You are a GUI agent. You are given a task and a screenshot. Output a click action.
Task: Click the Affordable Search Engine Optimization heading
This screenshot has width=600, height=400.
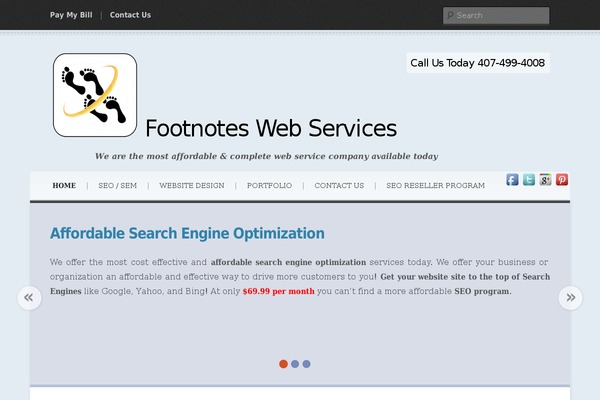coord(187,233)
